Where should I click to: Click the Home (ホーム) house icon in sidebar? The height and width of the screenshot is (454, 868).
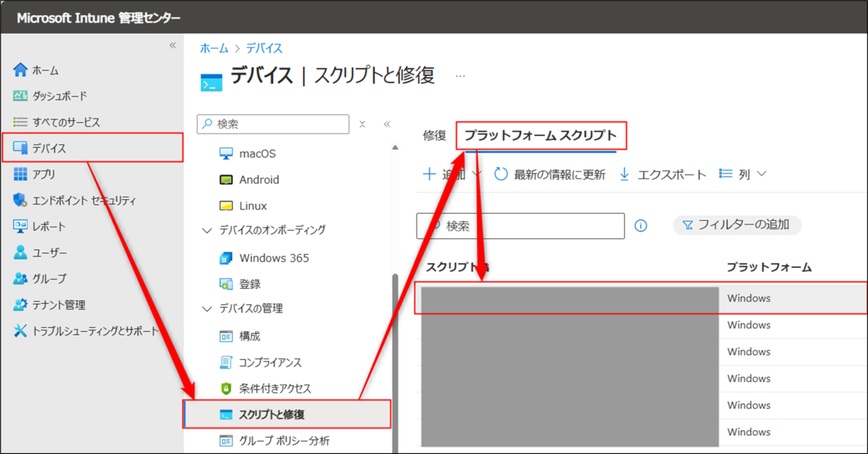[20, 70]
